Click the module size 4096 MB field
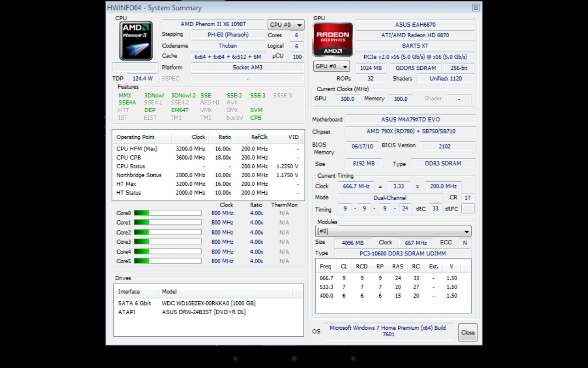The width and height of the screenshot is (588, 368). [353, 243]
